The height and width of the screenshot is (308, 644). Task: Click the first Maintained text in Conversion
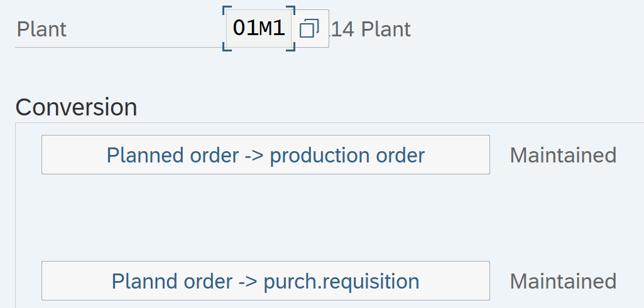[x=563, y=155]
